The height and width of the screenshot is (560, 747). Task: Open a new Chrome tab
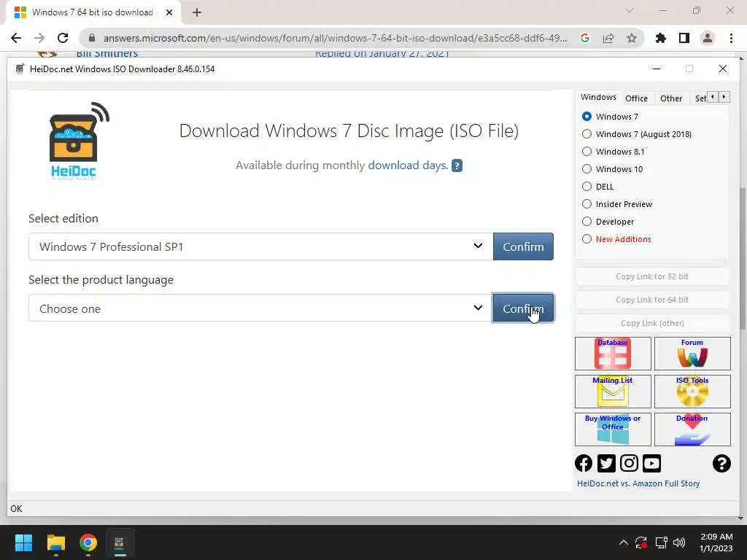pyautogui.click(x=197, y=12)
